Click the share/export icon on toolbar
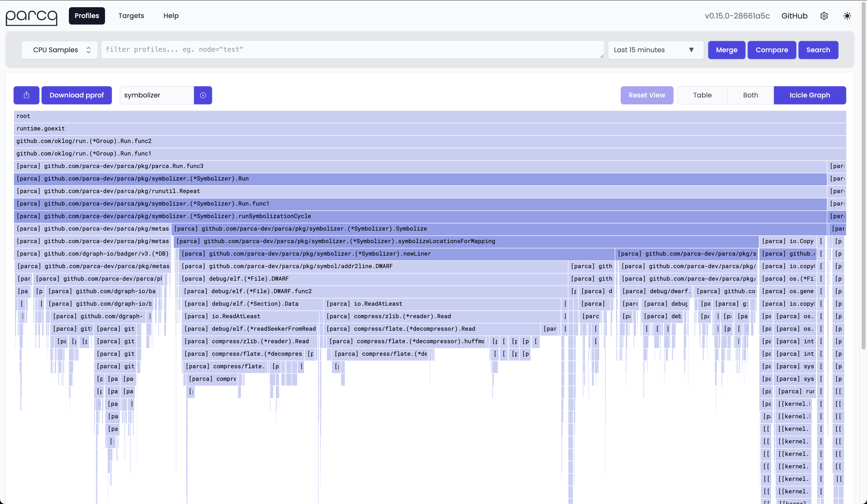Screen dimensions: 867x504 click(26, 95)
